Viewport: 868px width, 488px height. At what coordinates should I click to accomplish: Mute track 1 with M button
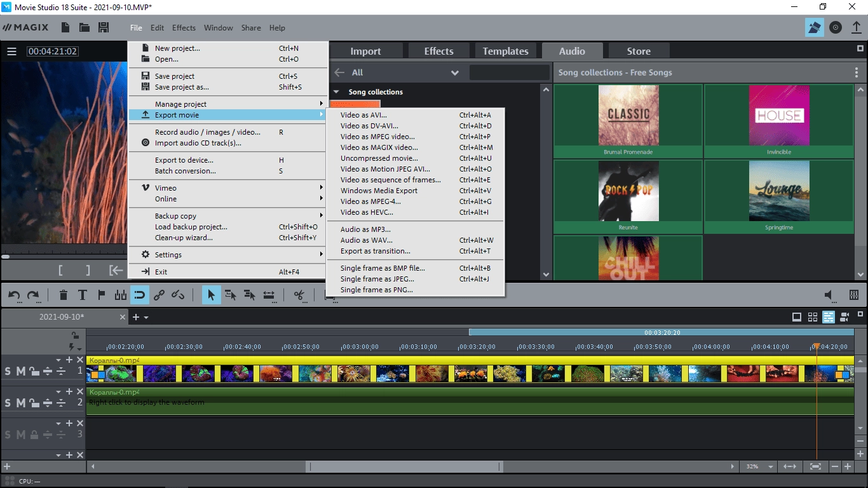tap(20, 371)
